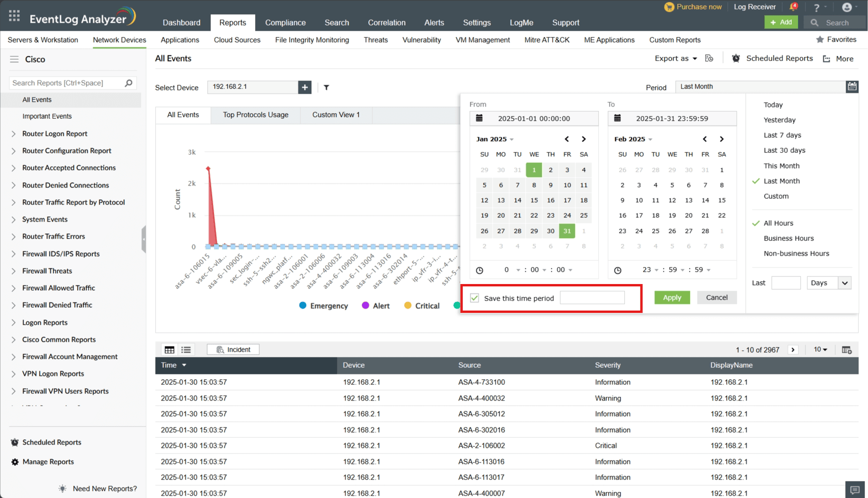The height and width of the screenshot is (498, 868).
Task: Click the Incident button
Action: click(x=233, y=350)
